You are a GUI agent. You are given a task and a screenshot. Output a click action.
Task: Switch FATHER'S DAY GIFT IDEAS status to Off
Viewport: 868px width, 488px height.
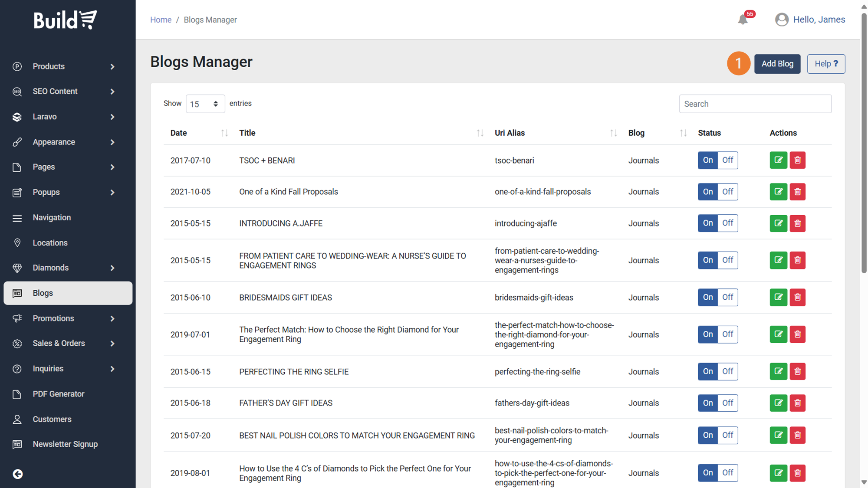pos(727,403)
